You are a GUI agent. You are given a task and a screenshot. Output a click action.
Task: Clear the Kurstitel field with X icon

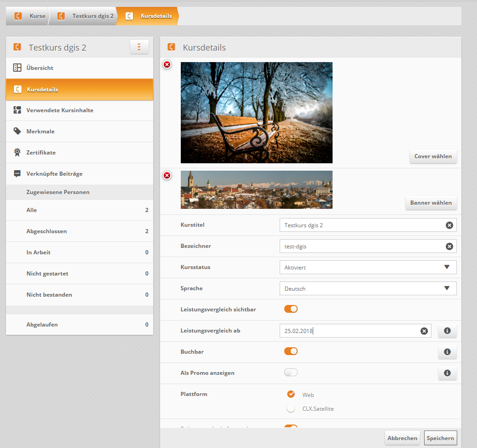(449, 225)
